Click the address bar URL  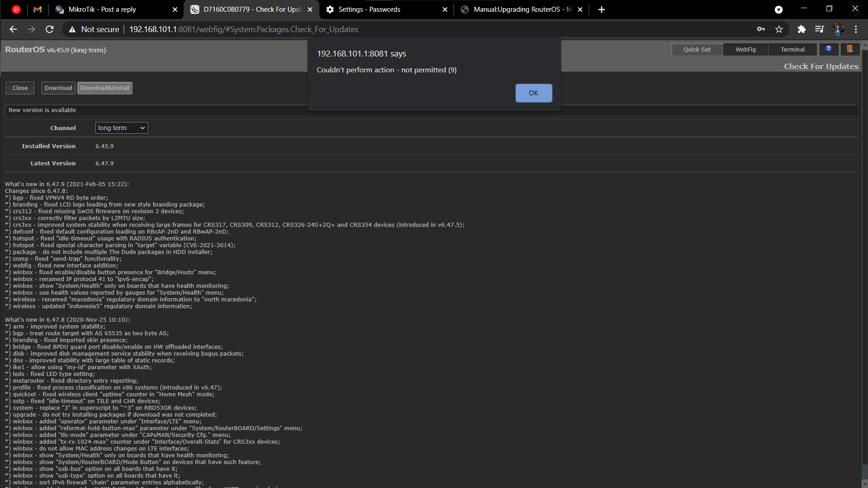coord(244,29)
